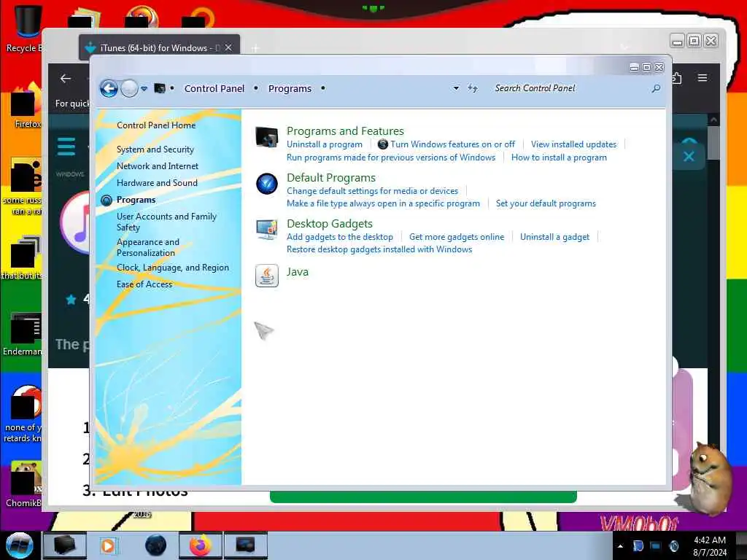Open the Java control panel link
This screenshot has width=747, height=560.
coord(298,272)
